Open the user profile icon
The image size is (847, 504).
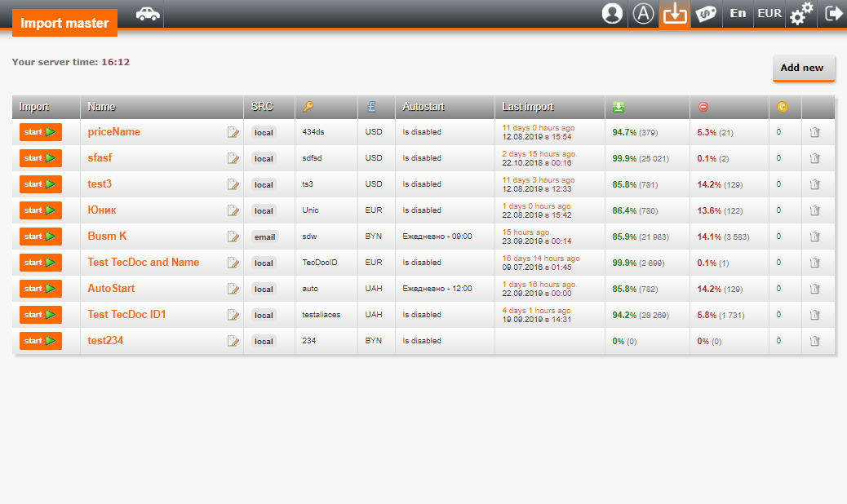click(x=612, y=14)
